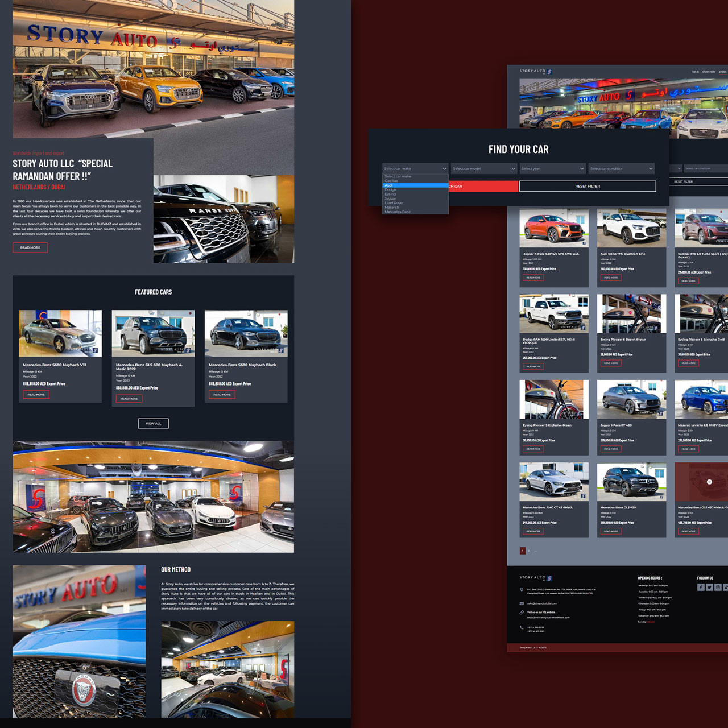Viewport: 728px width, 728px height.
Task: Open the Jaguar I-Pace EV 400 car photo
Action: [x=631, y=399]
